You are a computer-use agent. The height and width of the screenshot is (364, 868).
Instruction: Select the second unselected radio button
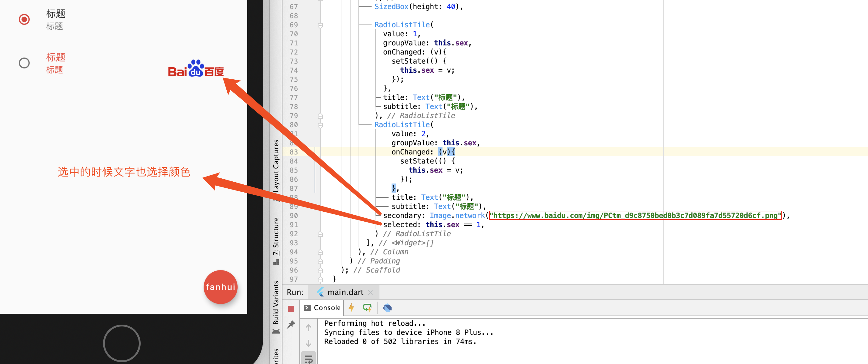(24, 63)
